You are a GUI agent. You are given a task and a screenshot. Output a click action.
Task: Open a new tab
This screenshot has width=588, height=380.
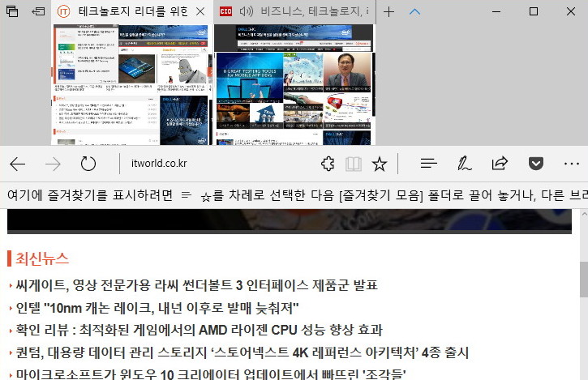[388, 12]
